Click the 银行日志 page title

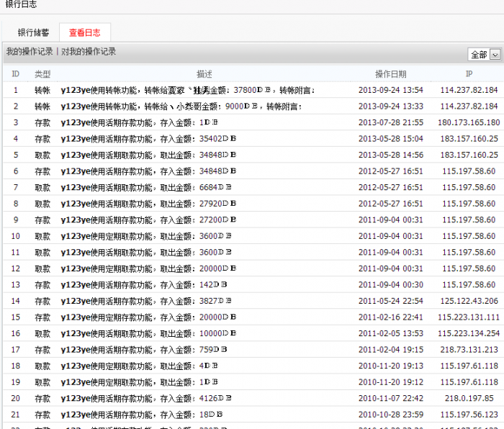pyautogui.click(x=21, y=4)
